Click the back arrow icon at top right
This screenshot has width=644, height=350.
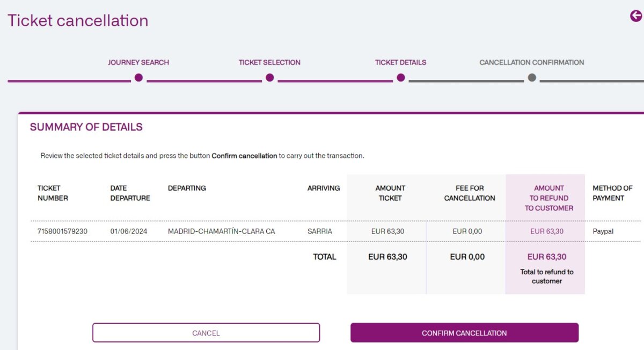[636, 16]
